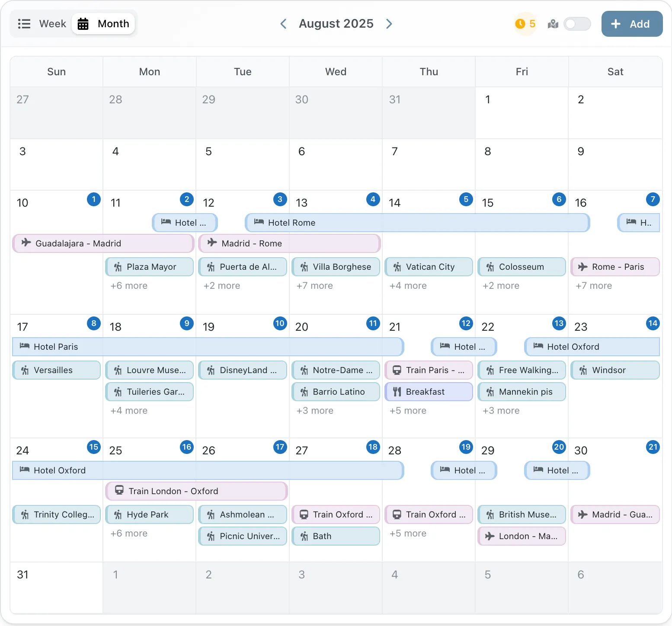This screenshot has height=626, width=672.
Task: Advance to next month arrow
Action: tap(389, 24)
